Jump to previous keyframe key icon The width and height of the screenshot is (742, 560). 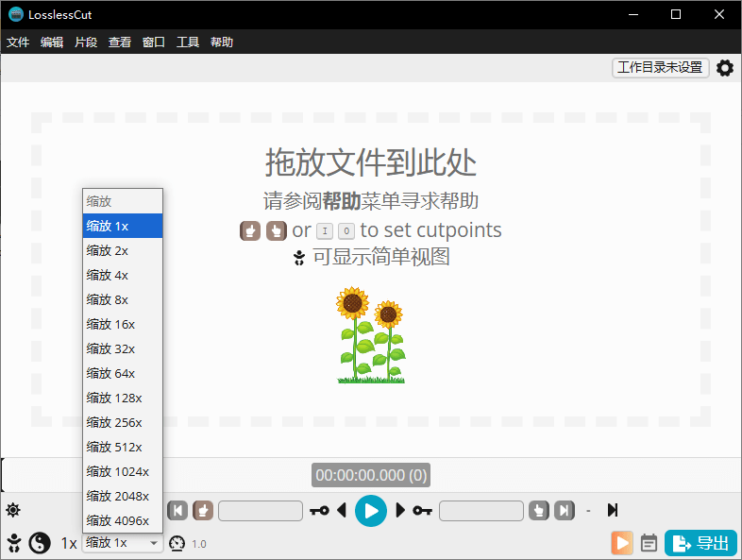pos(319,511)
